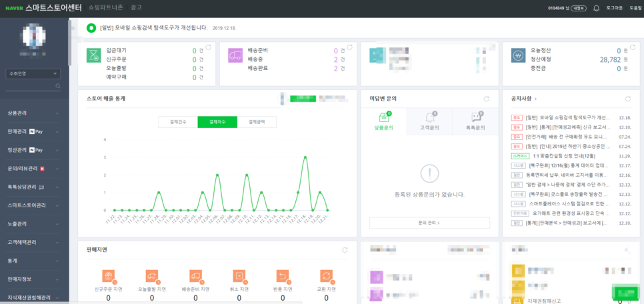Open the 배송 전 구매확정 유도 notice
644x304 pixels.
(567, 137)
